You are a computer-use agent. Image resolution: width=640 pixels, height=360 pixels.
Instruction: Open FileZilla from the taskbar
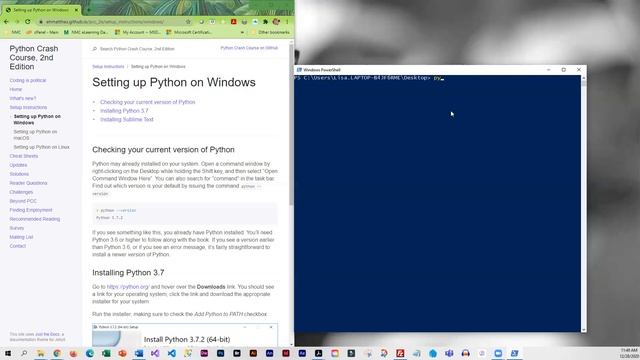(x=400, y=353)
